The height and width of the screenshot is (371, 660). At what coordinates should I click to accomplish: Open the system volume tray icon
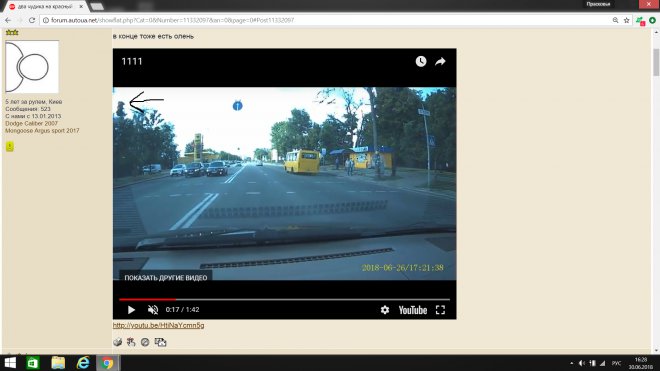pos(582,363)
